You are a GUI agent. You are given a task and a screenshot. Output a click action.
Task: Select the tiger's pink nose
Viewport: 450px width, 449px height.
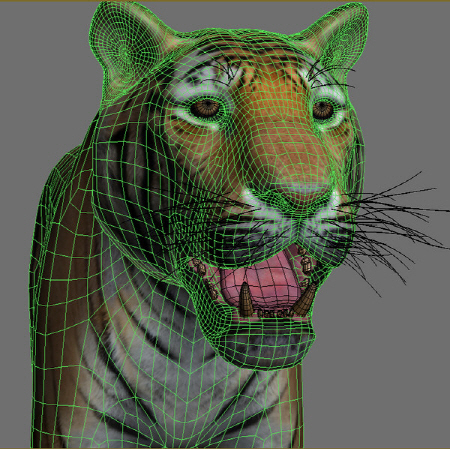click(304, 193)
